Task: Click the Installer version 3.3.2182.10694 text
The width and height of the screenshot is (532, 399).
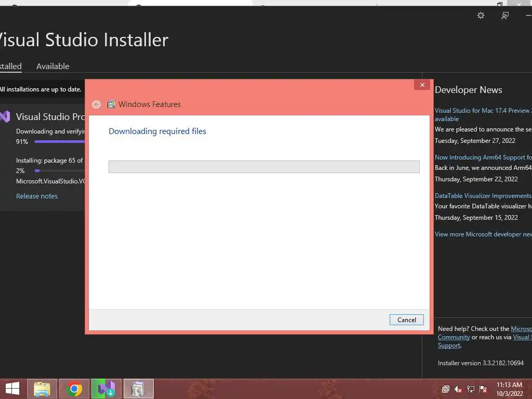Action: [x=481, y=363]
